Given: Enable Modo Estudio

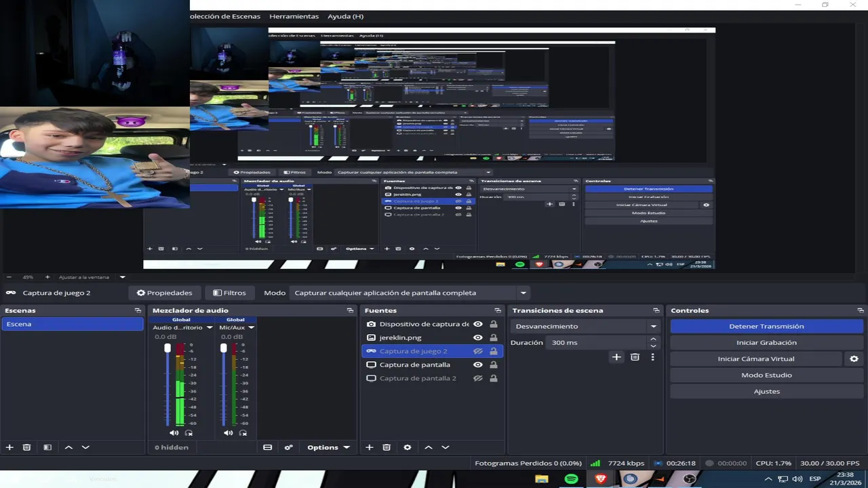Looking at the screenshot, I should [766, 375].
